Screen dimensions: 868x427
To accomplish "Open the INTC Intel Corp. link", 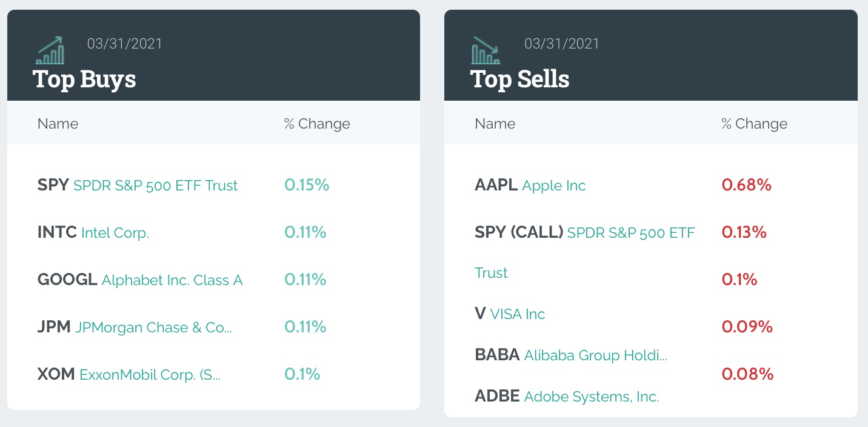I will pos(93,232).
